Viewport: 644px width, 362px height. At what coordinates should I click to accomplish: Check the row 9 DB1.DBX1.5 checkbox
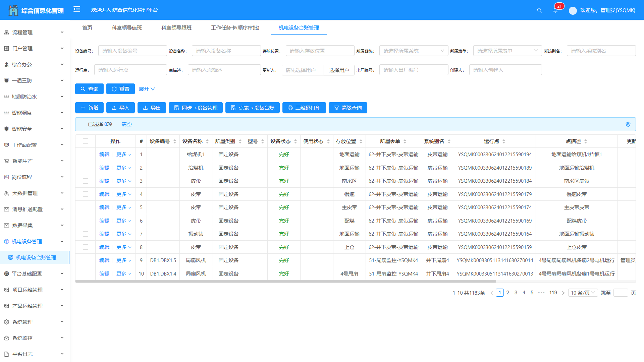tap(85, 260)
